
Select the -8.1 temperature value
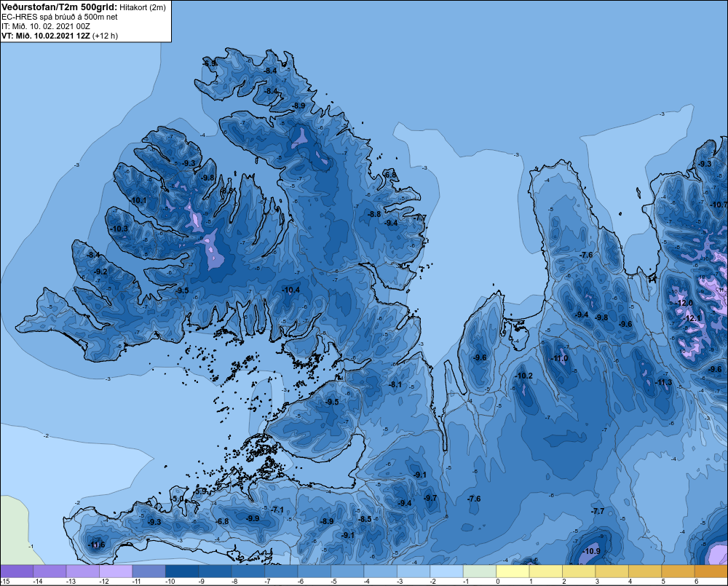pyautogui.click(x=395, y=384)
